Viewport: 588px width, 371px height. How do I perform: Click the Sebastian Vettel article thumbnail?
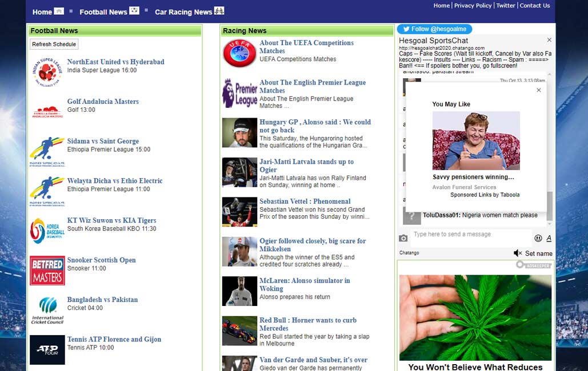coord(239,212)
